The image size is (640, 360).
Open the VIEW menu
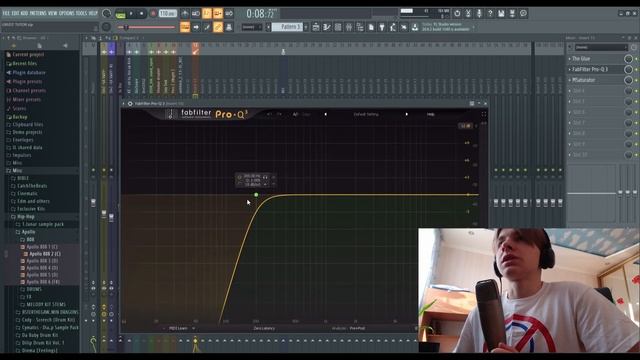pyautogui.click(x=53, y=13)
